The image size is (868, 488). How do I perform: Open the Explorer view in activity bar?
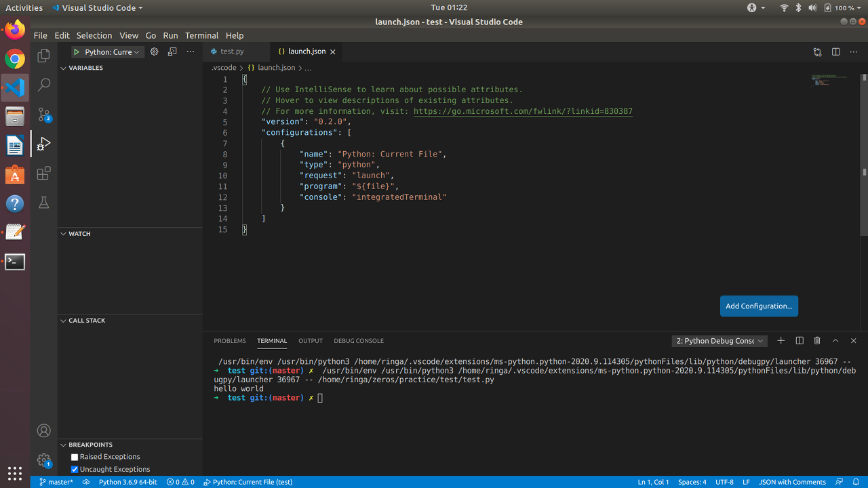pyautogui.click(x=44, y=56)
